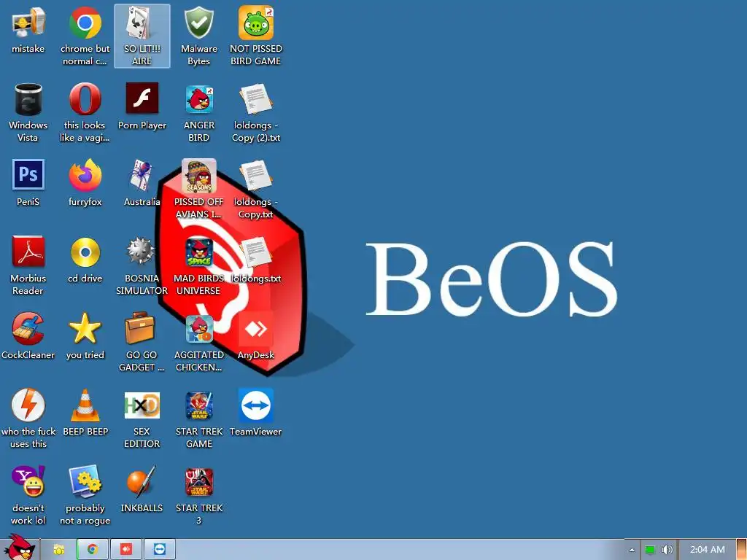Click the Angry Bird Start button
The height and width of the screenshot is (560, 747).
pyautogui.click(x=19, y=547)
